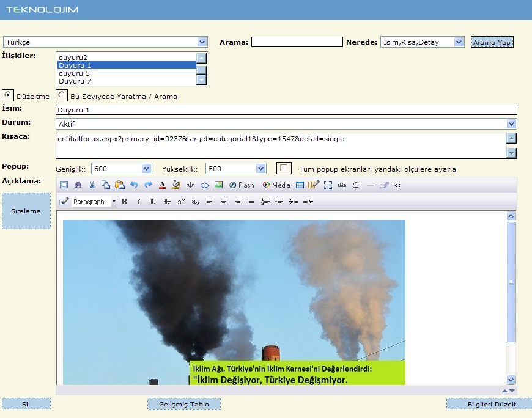This screenshot has height=418, width=532.
Task: Increase indent
Action: tap(294, 202)
